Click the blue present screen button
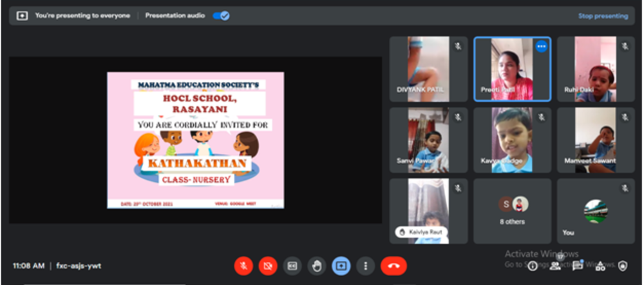Viewport: 644px width, 285px height. point(341,266)
